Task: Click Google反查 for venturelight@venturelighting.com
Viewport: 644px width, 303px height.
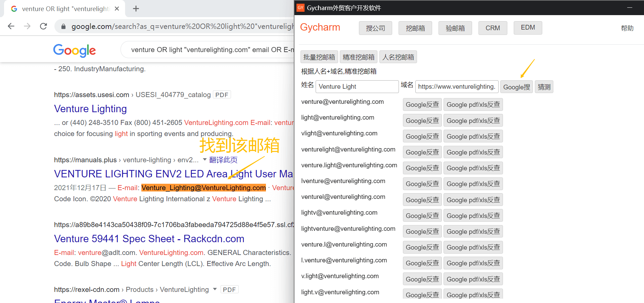Action: click(x=422, y=152)
